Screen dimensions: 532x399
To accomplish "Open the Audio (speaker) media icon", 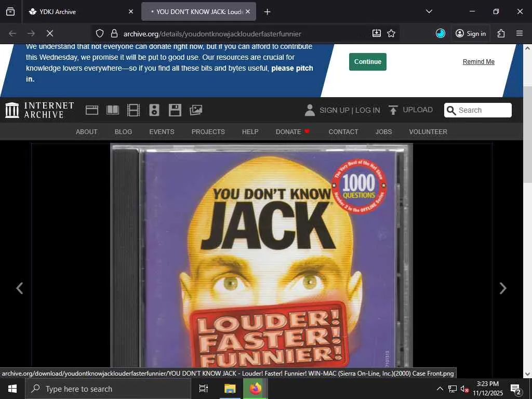I will coord(154,110).
